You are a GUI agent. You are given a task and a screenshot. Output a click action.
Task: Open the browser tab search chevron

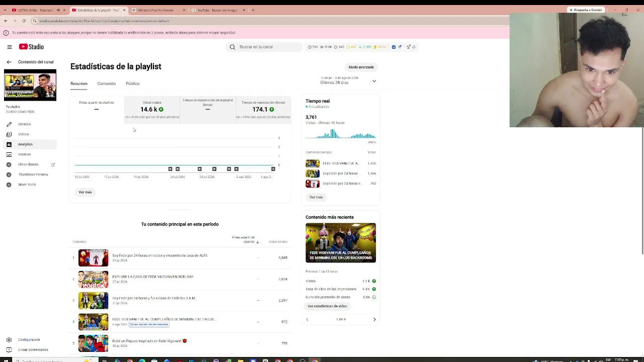5,10
